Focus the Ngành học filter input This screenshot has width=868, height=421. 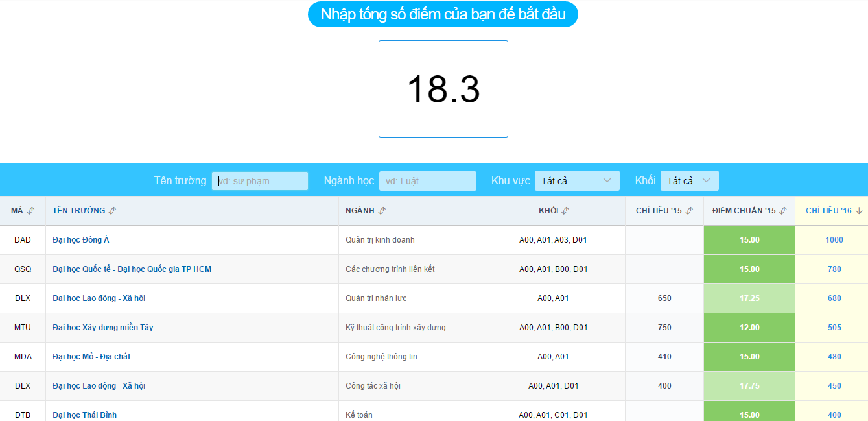tap(427, 181)
